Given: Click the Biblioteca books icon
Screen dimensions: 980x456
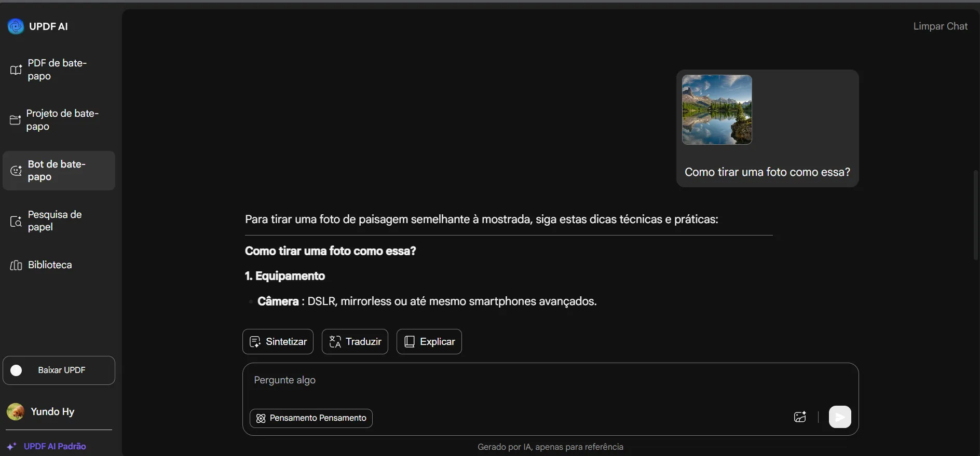Looking at the screenshot, I should click(x=16, y=265).
